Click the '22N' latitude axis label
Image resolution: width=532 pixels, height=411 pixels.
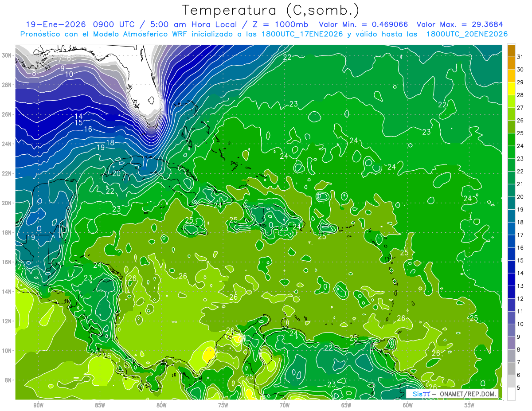click(7, 173)
